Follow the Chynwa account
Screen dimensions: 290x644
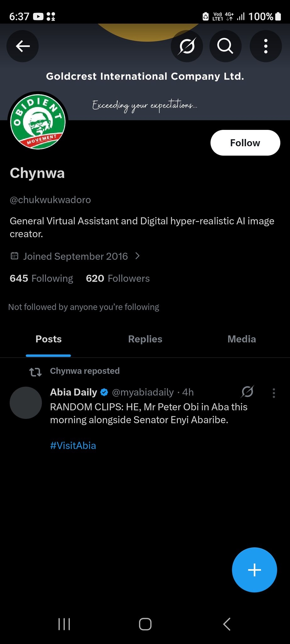245,143
